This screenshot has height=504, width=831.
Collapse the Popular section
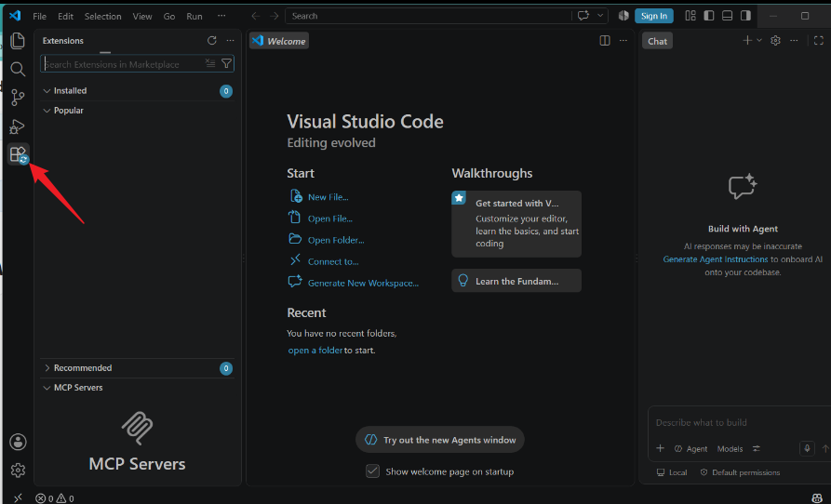pos(137,111)
